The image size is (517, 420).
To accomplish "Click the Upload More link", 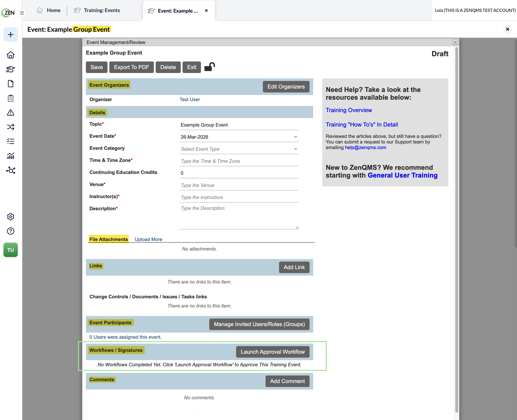I will point(148,239).
